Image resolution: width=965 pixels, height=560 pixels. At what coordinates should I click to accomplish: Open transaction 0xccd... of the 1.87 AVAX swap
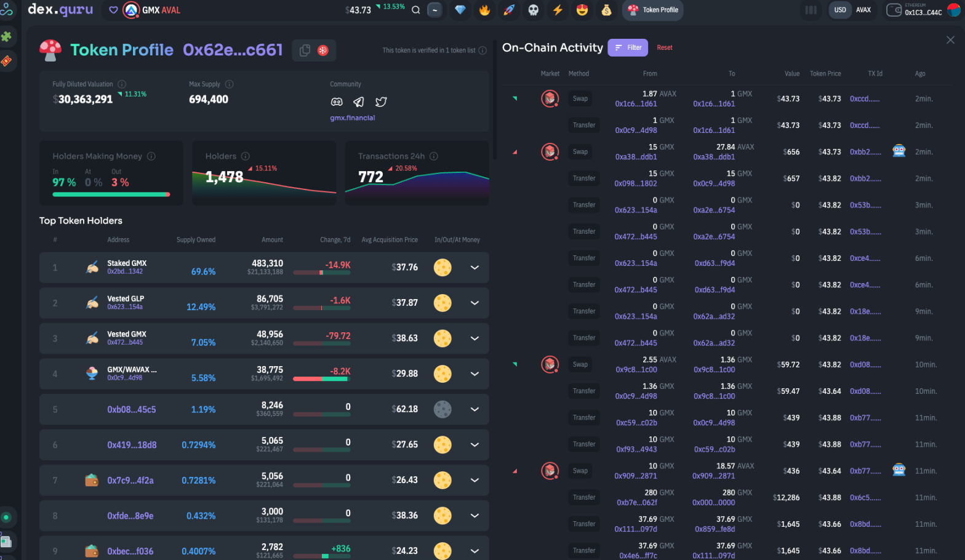pyautogui.click(x=864, y=99)
